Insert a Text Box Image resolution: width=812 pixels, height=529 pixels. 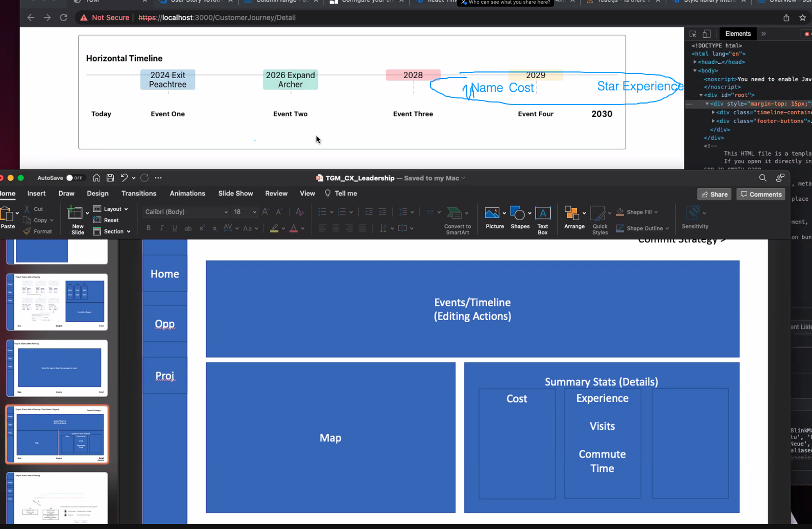click(x=543, y=220)
